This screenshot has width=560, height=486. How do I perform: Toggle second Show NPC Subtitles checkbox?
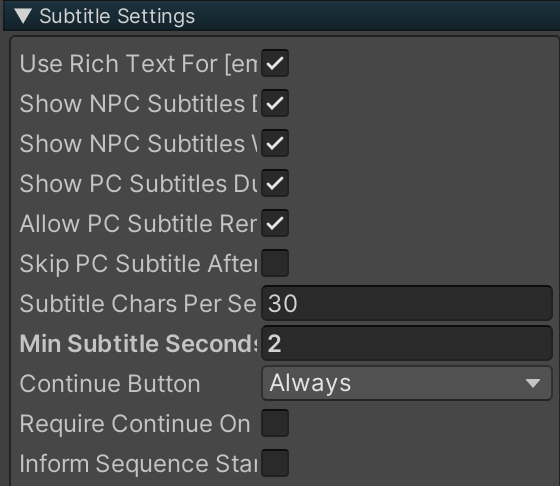coord(275,143)
